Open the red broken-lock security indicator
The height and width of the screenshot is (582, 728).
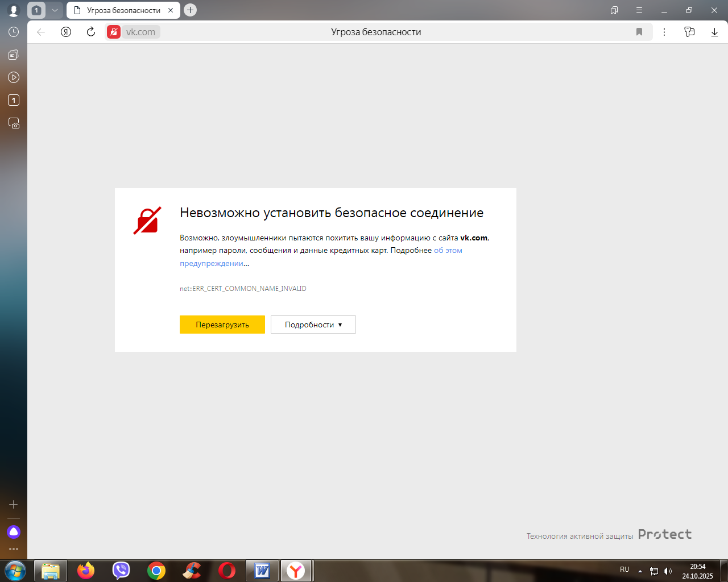[114, 32]
